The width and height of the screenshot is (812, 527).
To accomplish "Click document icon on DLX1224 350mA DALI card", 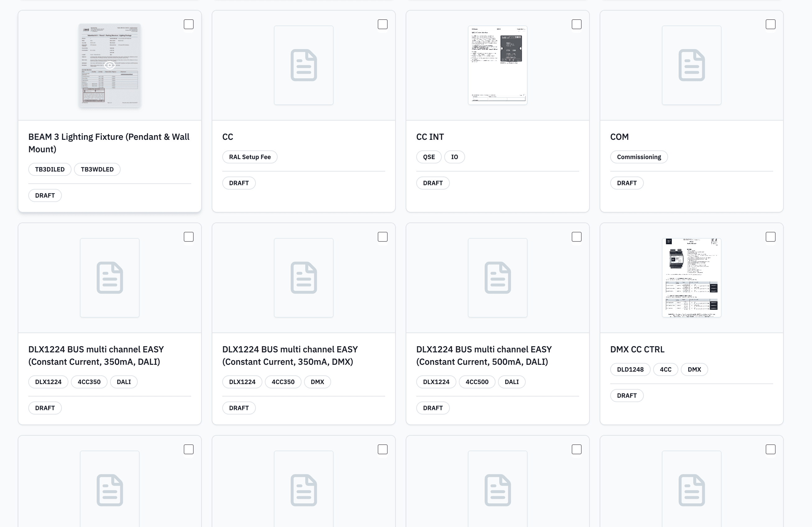I will pos(109,278).
